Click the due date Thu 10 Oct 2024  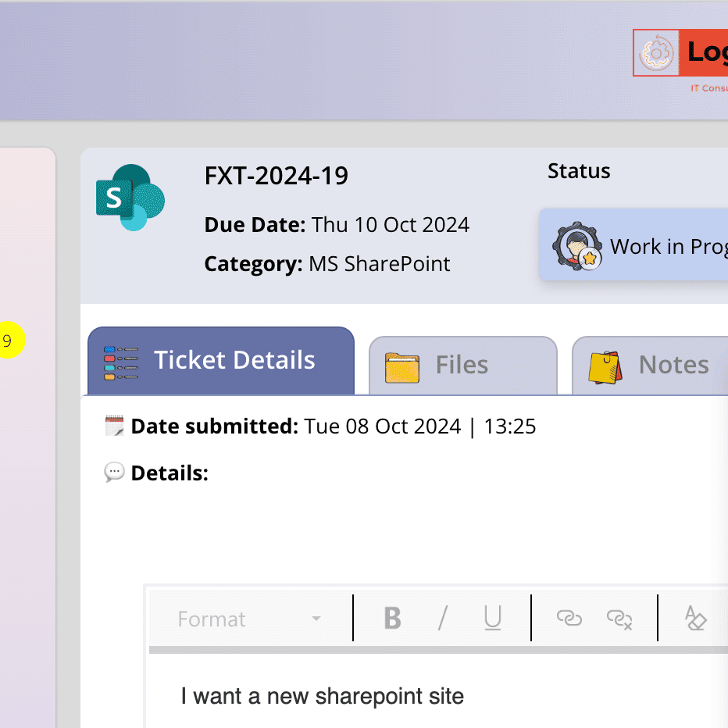pos(390,225)
